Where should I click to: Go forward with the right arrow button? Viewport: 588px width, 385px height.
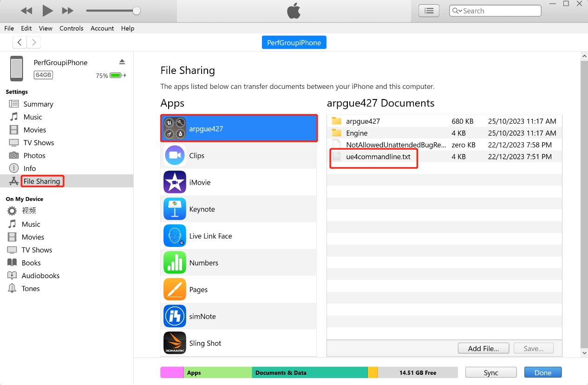33,42
